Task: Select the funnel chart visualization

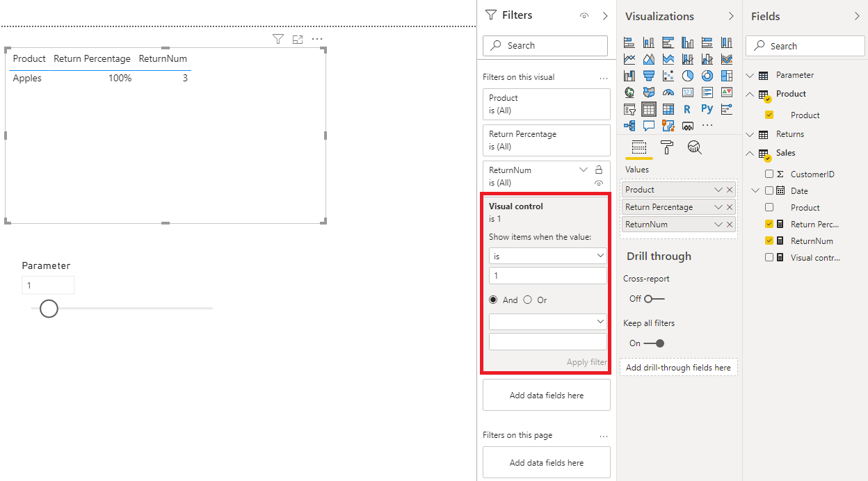Action: click(x=649, y=76)
